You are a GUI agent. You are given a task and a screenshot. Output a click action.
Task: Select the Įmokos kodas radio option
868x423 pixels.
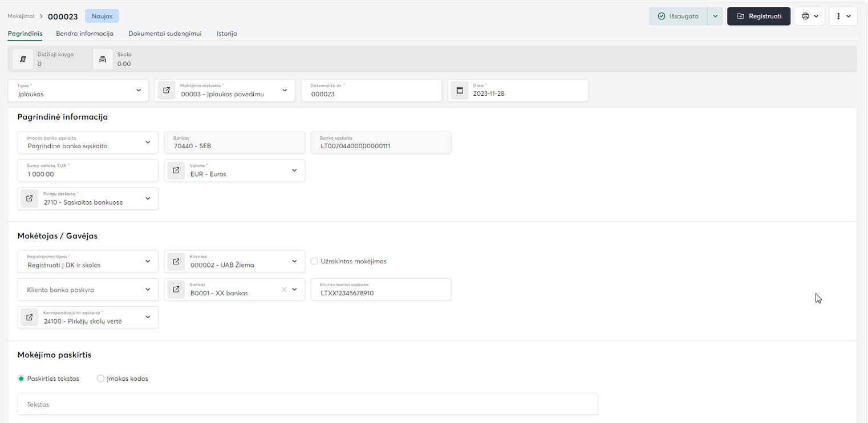[101, 379]
